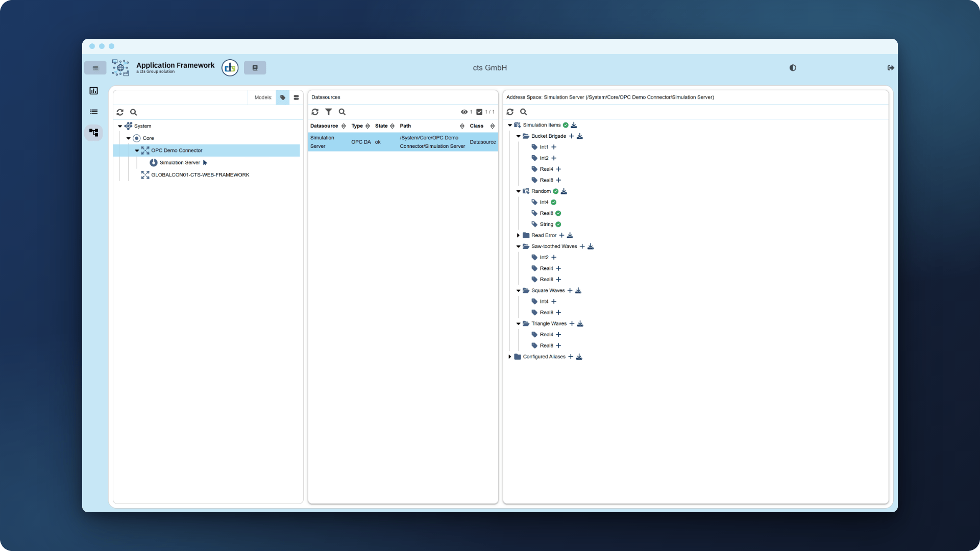Refresh the Datasources panel
Viewport: 980px width, 551px height.
[x=315, y=112]
